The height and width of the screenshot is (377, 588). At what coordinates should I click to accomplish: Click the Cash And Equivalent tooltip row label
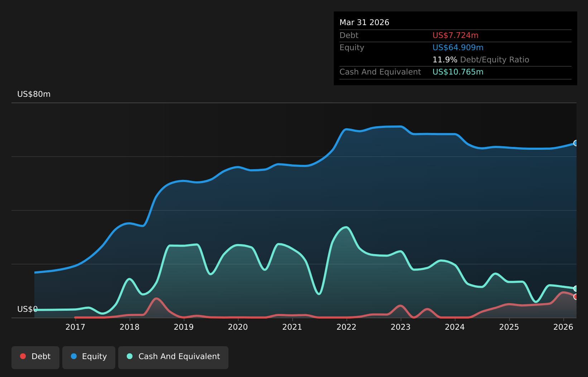click(x=380, y=72)
